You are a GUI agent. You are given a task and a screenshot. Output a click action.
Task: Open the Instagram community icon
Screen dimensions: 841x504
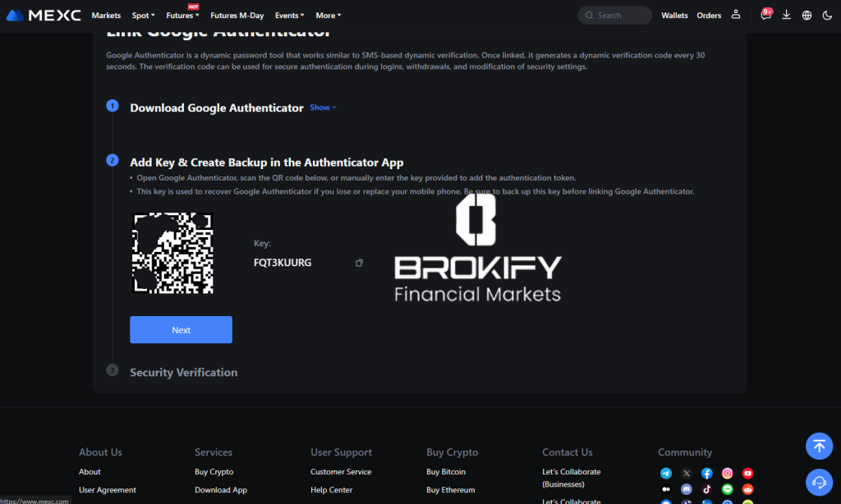tap(727, 474)
